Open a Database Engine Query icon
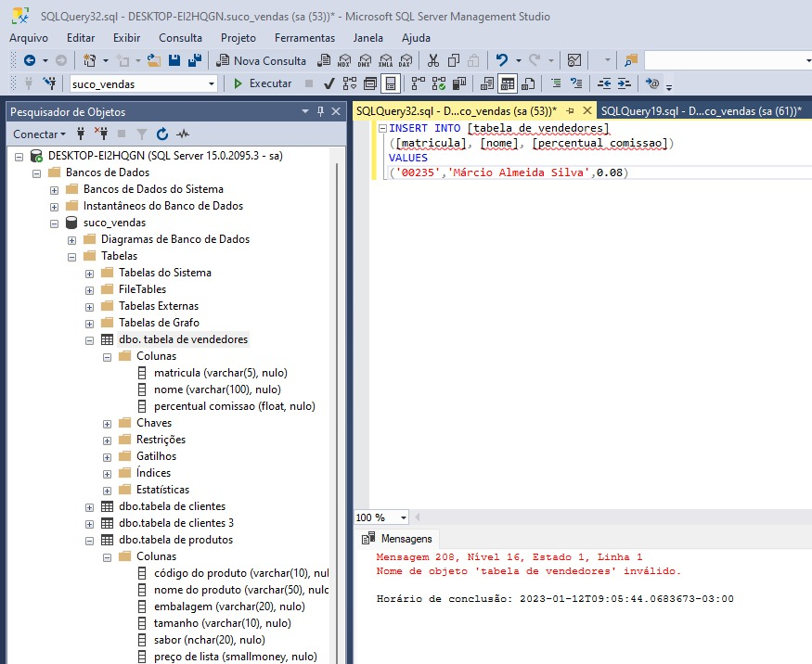 pyautogui.click(x=324, y=60)
